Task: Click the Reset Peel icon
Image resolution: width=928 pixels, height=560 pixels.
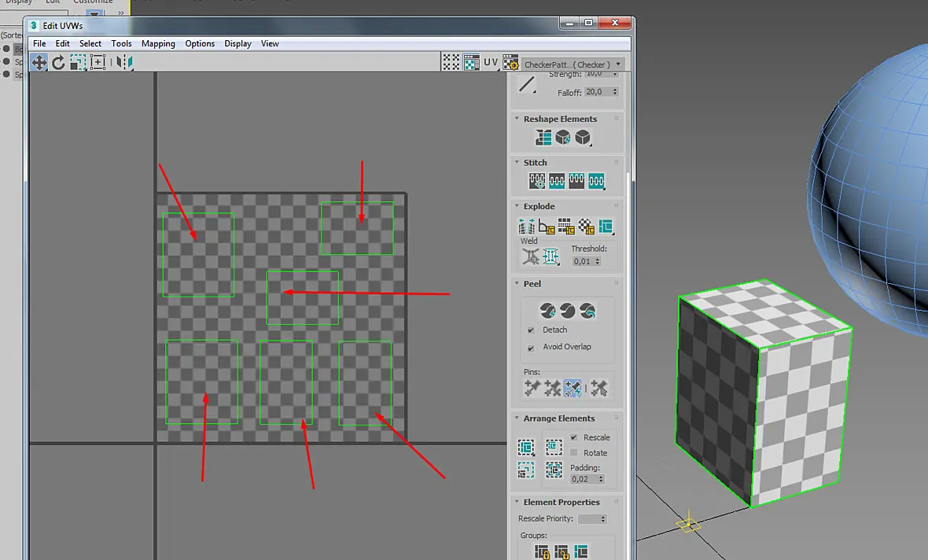Action: click(x=587, y=310)
